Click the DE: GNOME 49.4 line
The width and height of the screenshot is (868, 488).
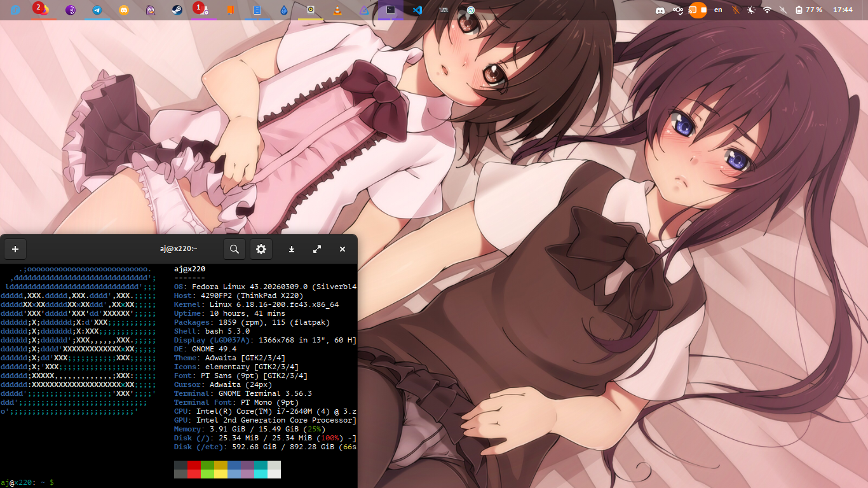coord(205,349)
